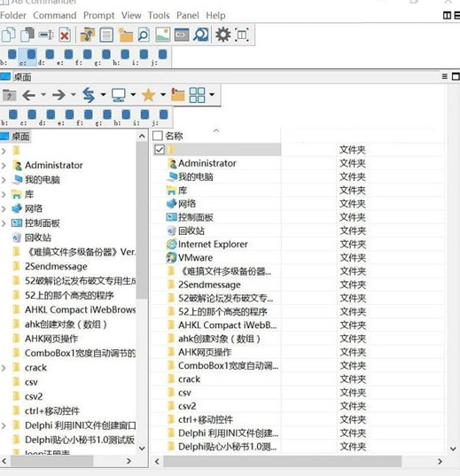Viewport: 460px width, 476px height.
Task: Click the view mode grid icon
Action: point(197,95)
